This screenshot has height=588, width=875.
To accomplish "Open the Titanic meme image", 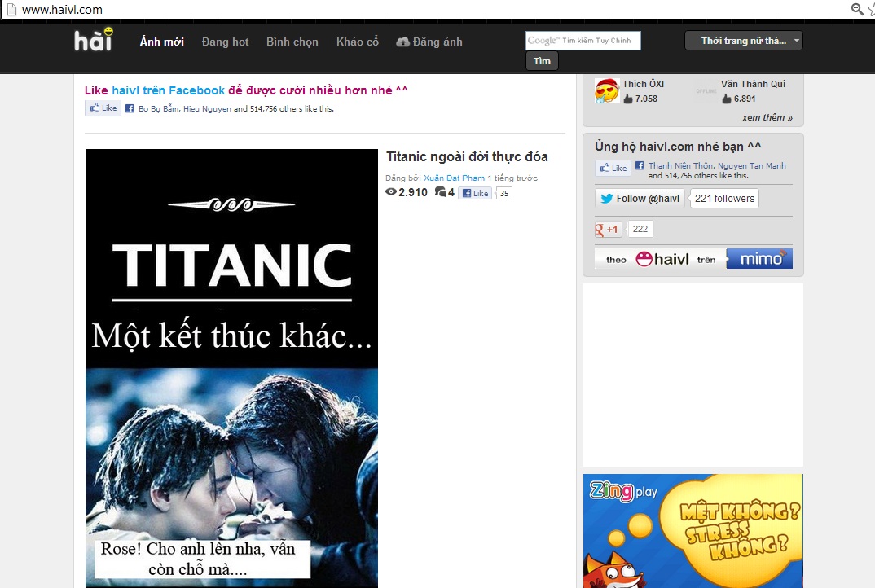I will pos(231,368).
